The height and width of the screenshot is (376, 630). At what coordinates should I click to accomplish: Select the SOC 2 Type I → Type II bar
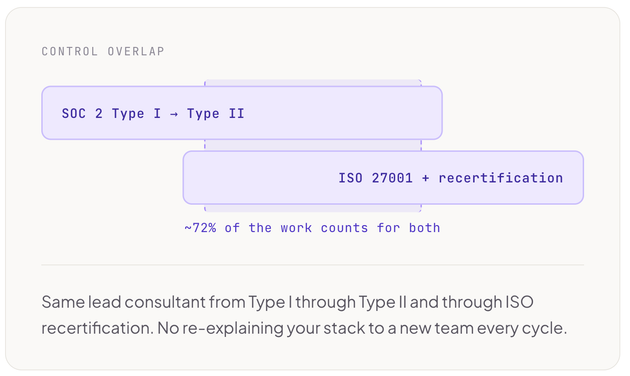click(x=242, y=113)
